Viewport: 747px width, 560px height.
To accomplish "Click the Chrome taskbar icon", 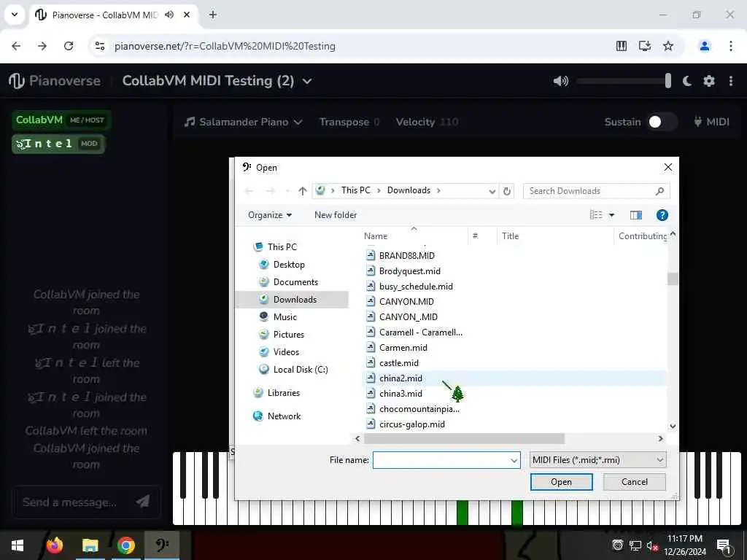I will 125,545.
